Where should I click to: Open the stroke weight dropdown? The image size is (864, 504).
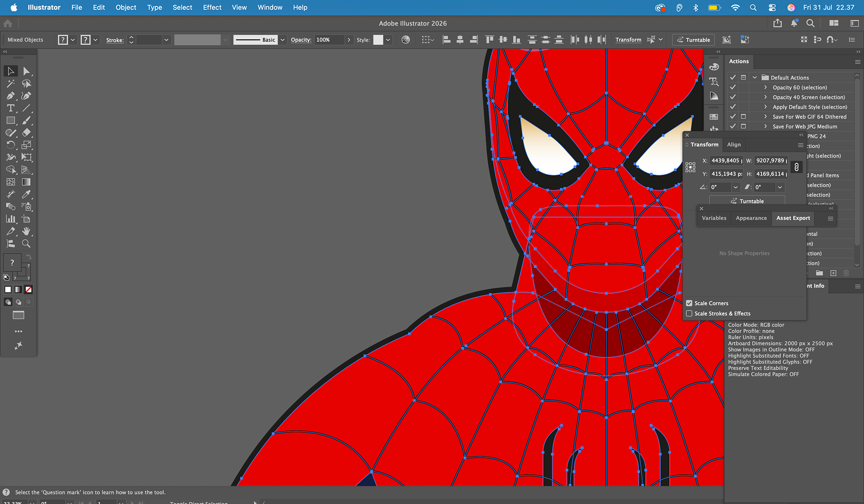tap(166, 40)
